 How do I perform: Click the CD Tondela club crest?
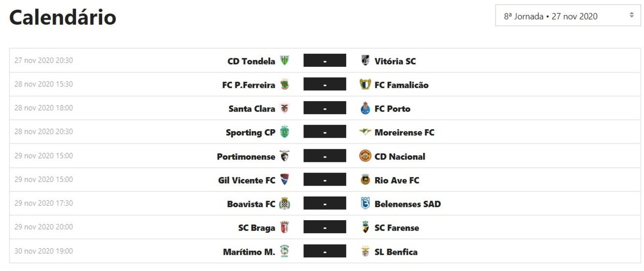(x=285, y=61)
